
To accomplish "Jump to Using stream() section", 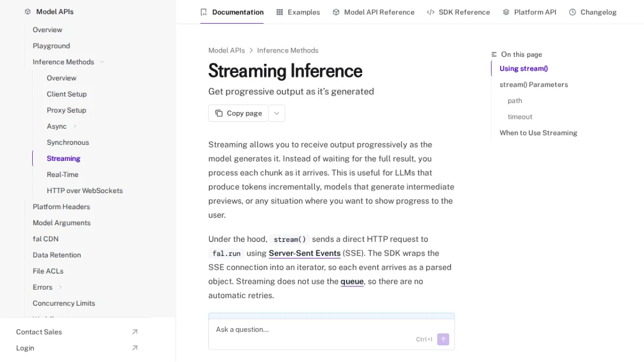I will click(x=524, y=69).
